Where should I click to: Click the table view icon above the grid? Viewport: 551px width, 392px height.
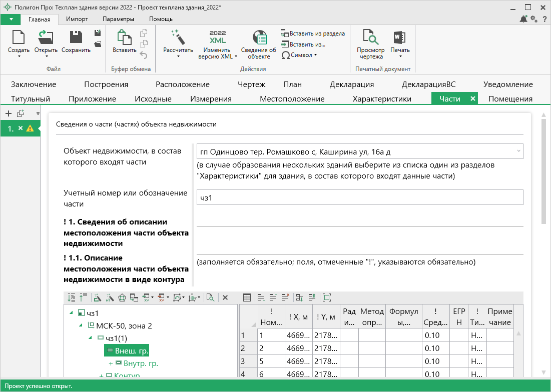246,297
